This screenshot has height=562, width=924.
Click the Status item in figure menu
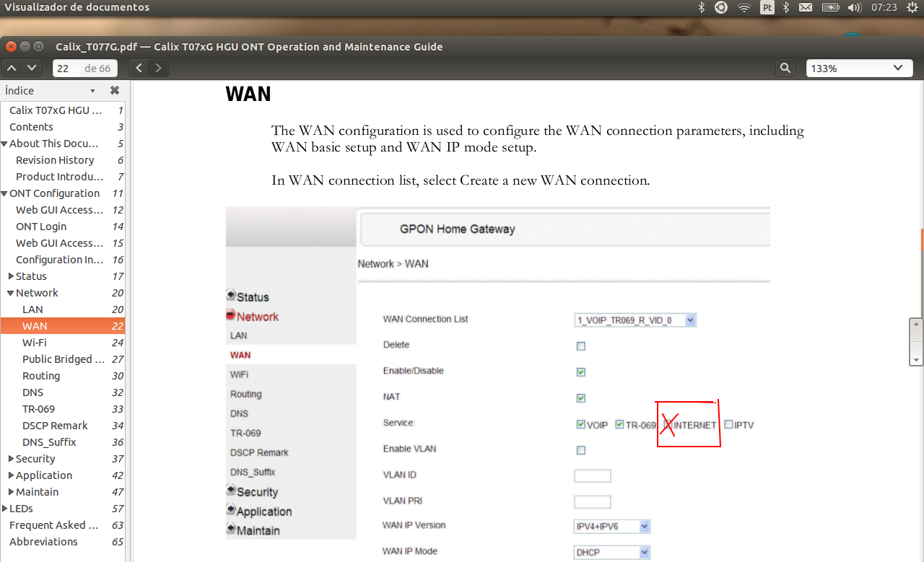pos(252,297)
